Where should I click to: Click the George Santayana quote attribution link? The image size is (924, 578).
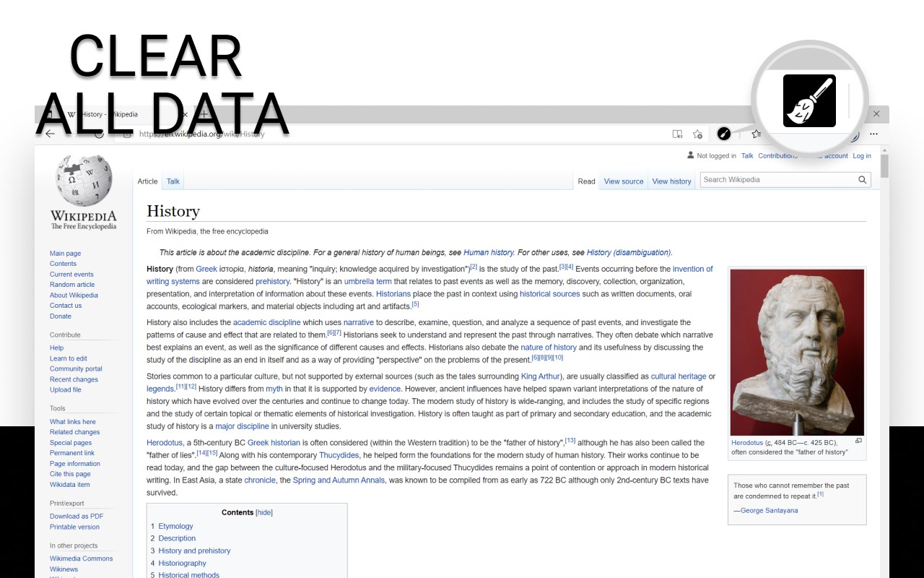pos(769,511)
